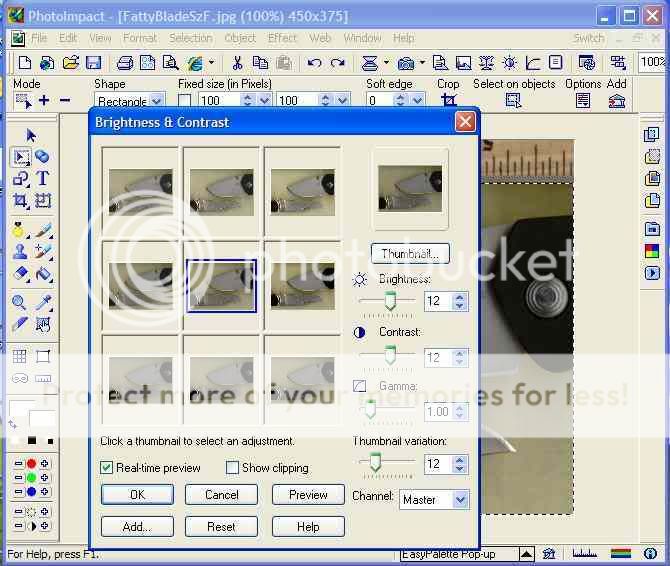This screenshot has height=566, width=670.
Task: Click the Print icon in the toolbar
Action: click(124, 63)
